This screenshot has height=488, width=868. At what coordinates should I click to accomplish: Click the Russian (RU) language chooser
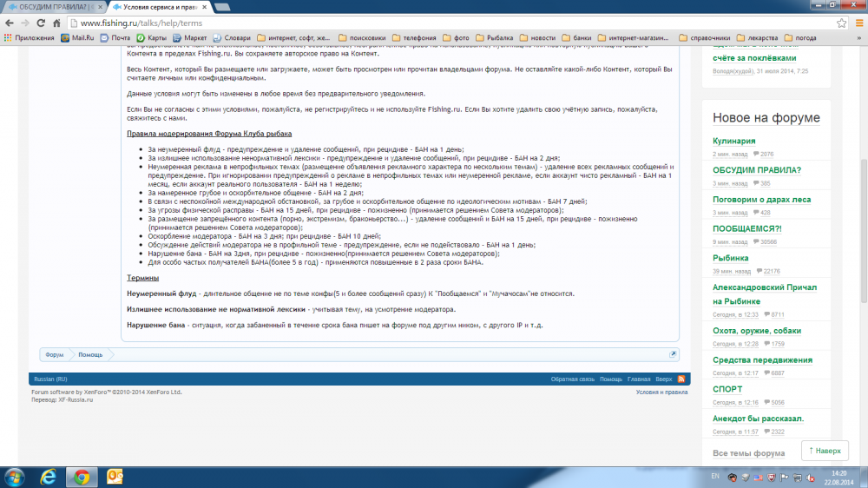pos(48,379)
